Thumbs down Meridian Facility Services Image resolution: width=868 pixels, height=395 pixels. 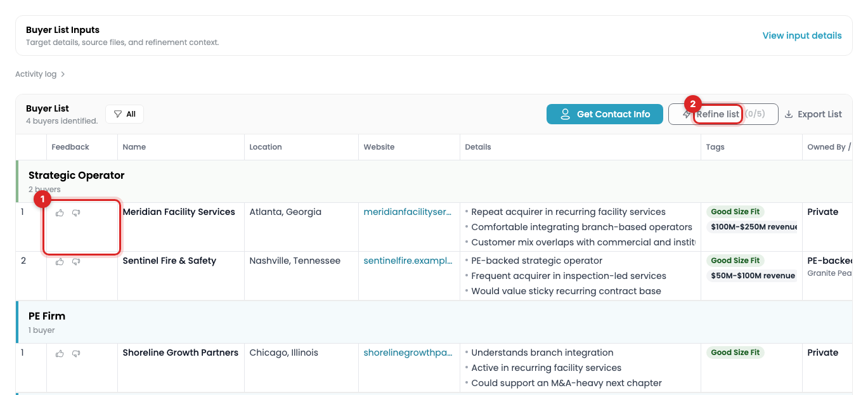76,213
